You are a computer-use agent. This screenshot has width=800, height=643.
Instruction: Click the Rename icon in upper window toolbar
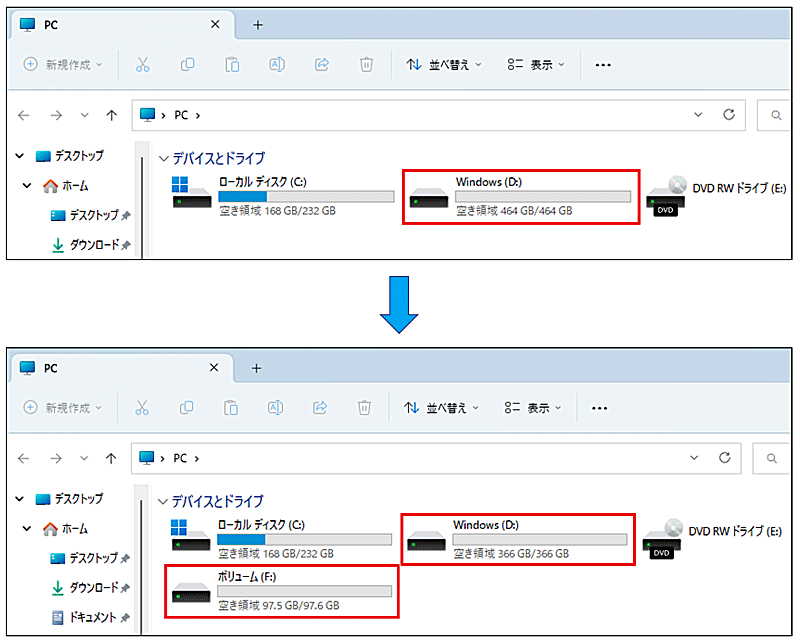pyautogui.click(x=277, y=65)
